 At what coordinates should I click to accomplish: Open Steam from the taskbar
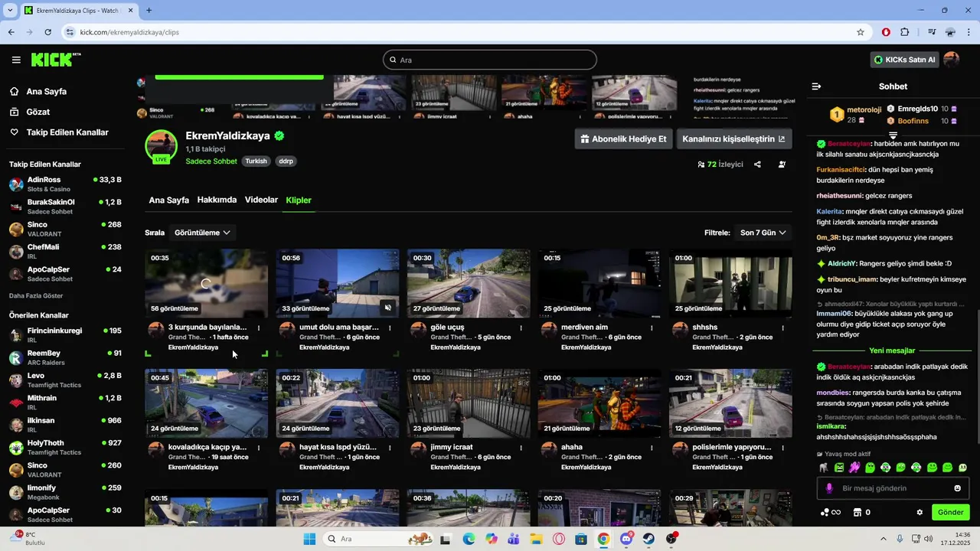tap(648, 539)
